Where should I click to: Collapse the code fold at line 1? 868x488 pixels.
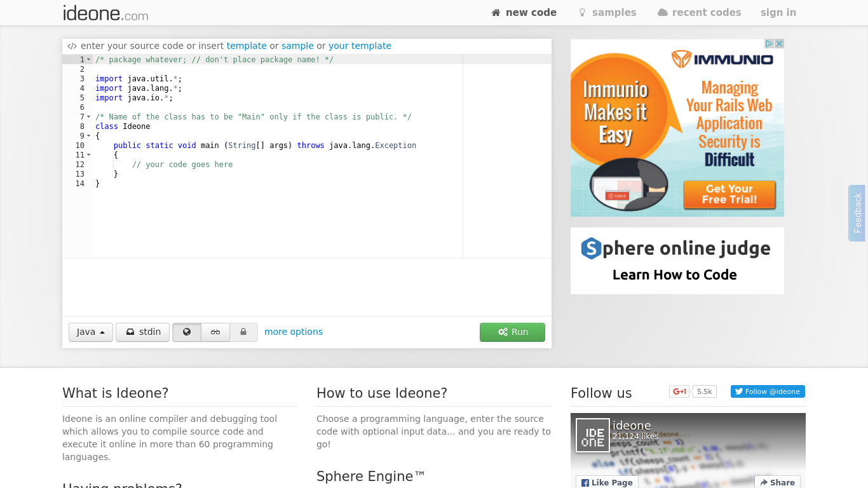[x=89, y=60]
